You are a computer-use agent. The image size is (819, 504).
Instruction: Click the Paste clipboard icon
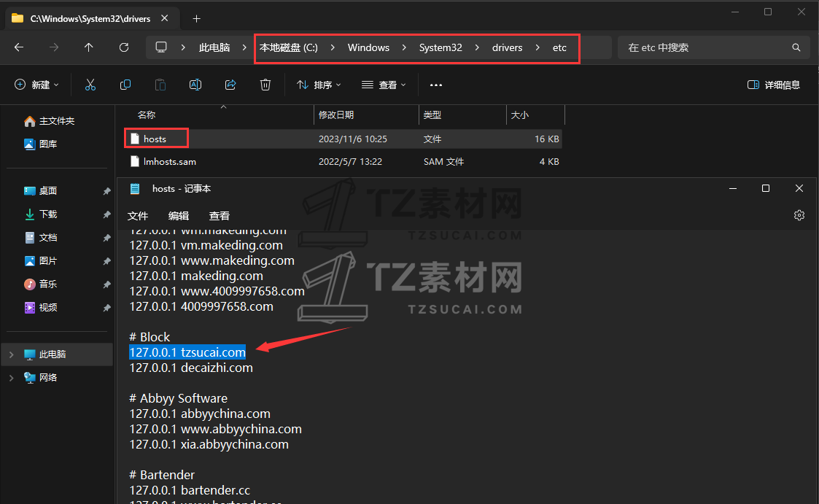tap(160, 85)
